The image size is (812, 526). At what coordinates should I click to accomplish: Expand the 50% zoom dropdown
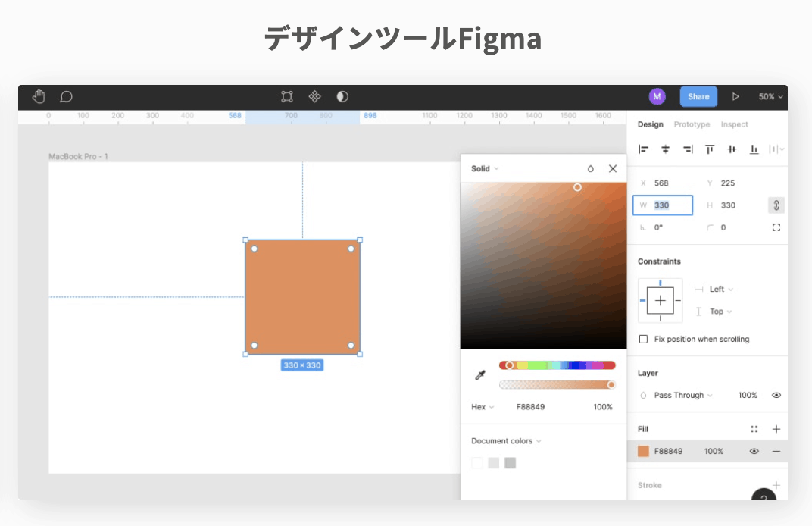[770, 97]
